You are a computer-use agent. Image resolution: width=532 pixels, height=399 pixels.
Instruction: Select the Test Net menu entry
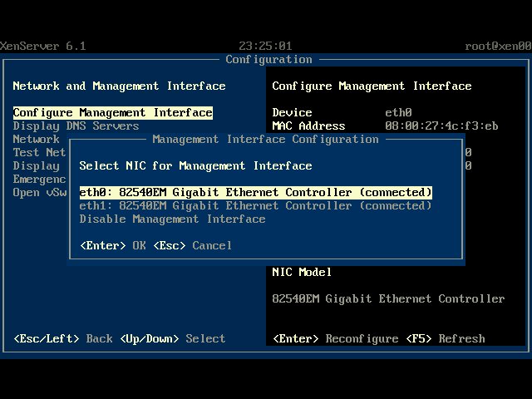coord(39,152)
